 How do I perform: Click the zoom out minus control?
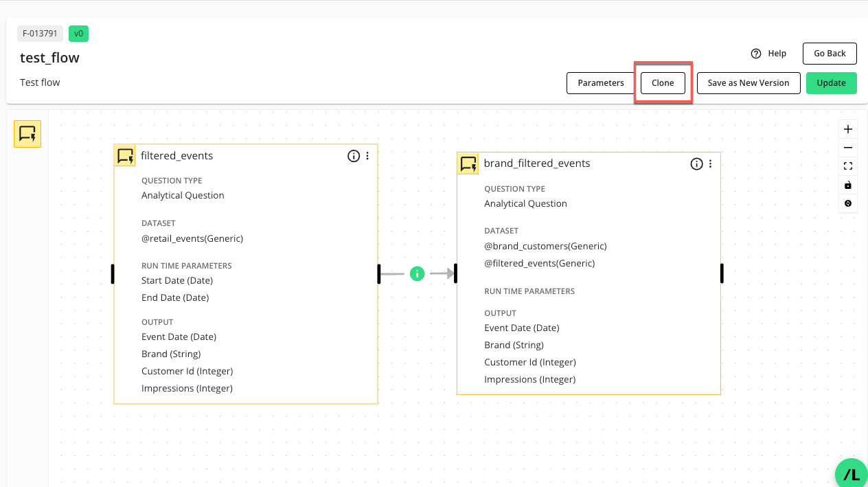848,148
